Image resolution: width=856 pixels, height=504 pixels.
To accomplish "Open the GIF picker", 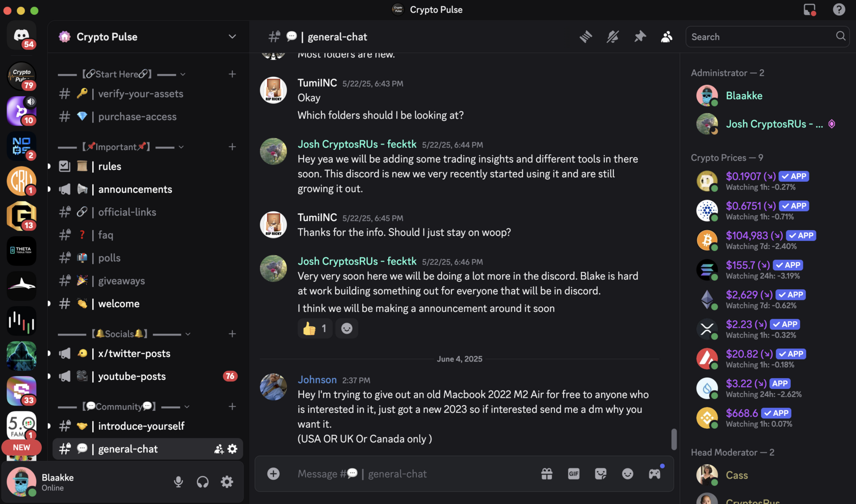I will coord(574,474).
